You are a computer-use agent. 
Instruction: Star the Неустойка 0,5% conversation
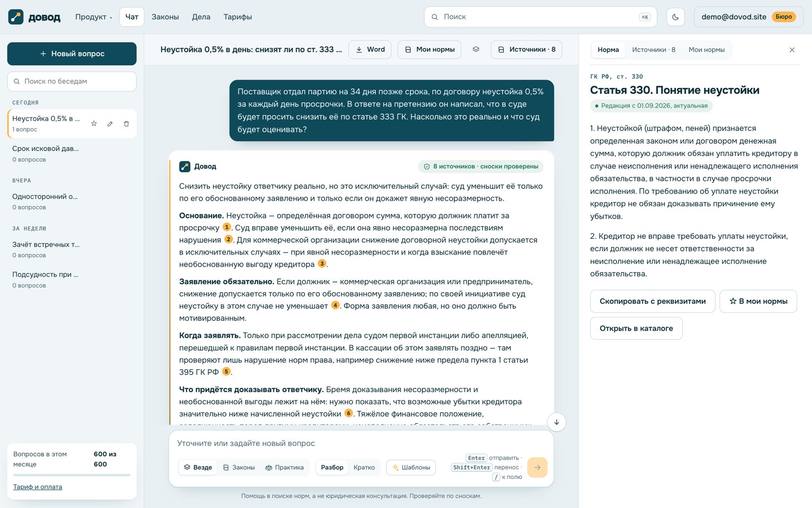click(94, 123)
